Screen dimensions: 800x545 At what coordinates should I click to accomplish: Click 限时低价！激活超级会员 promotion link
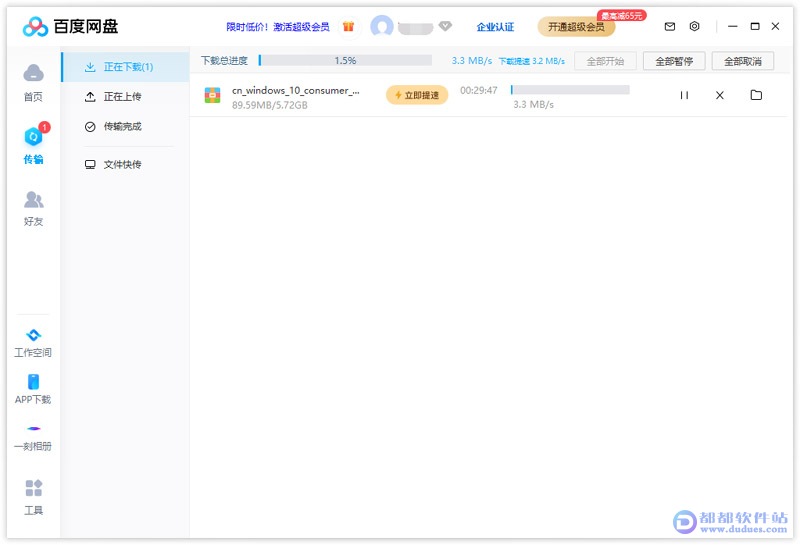pyautogui.click(x=278, y=27)
